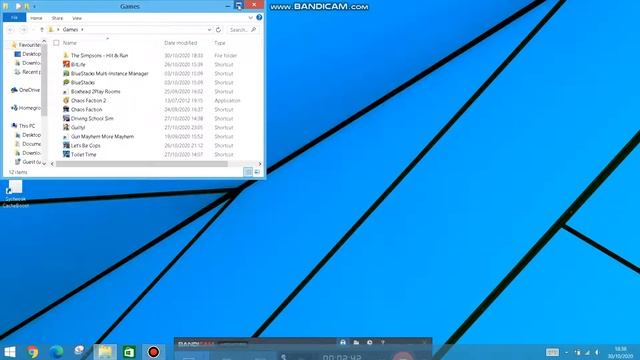This screenshot has width=640, height=360.
Task: Click the search magnifier icon
Action: click(x=253, y=30)
